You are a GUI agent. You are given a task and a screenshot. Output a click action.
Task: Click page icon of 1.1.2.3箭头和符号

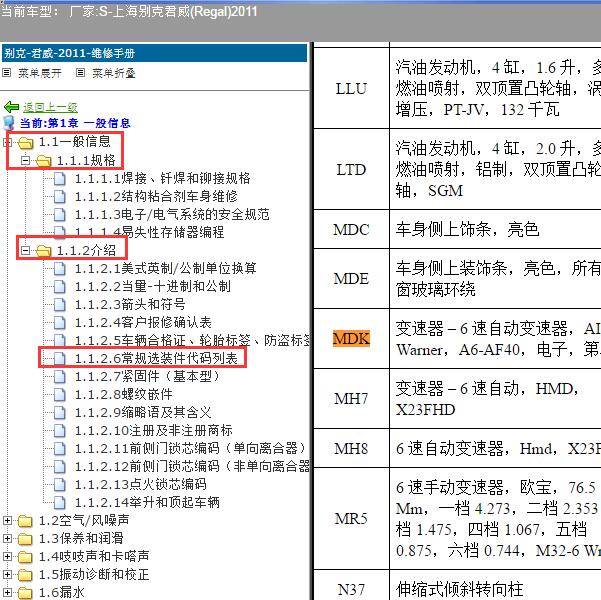tap(60, 305)
